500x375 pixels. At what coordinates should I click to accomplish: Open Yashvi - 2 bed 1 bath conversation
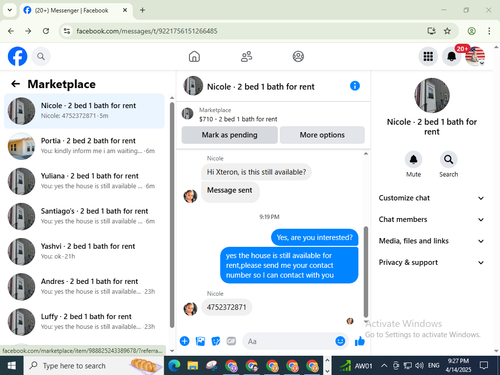coord(84,251)
